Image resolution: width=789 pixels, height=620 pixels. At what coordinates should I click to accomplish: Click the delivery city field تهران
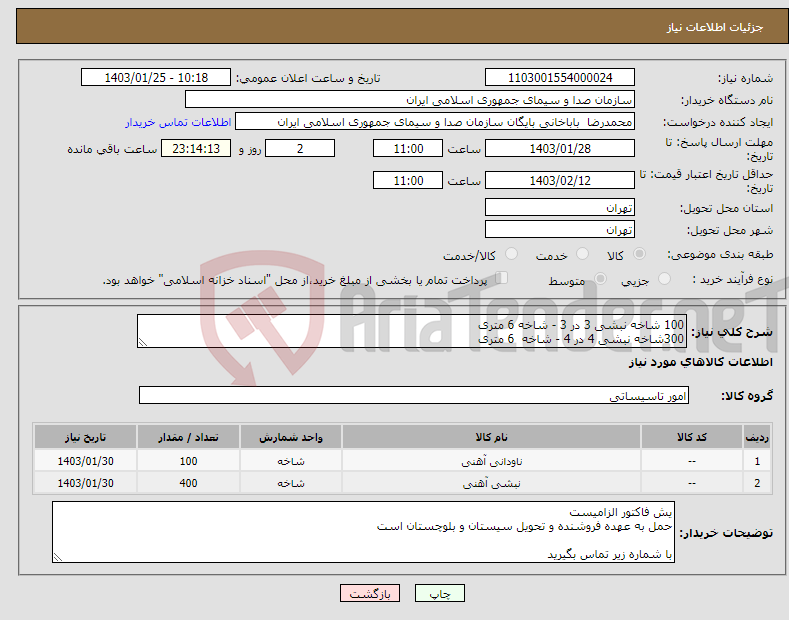click(x=560, y=229)
